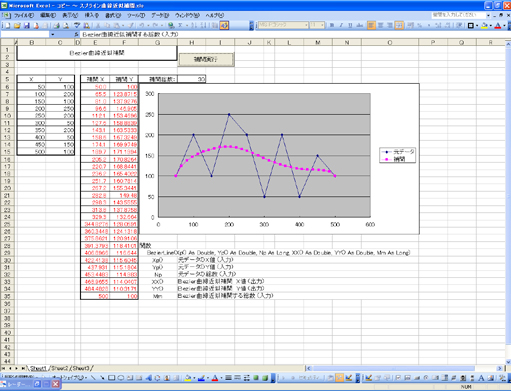Click the Borders icon in formatting toolbar
This screenshot has width=511, height=391.
tap(471, 25)
